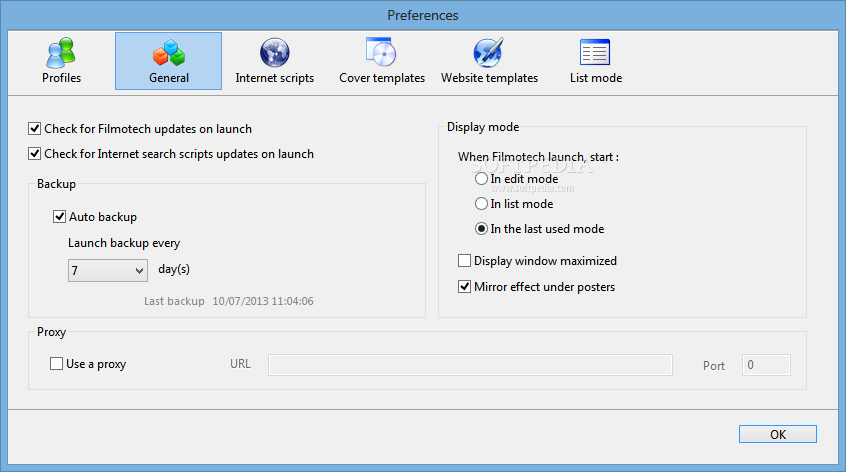Uncheck Check for Filmotech updates on launch
Viewport: 846px width, 472px height.
(x=35, y=128)
